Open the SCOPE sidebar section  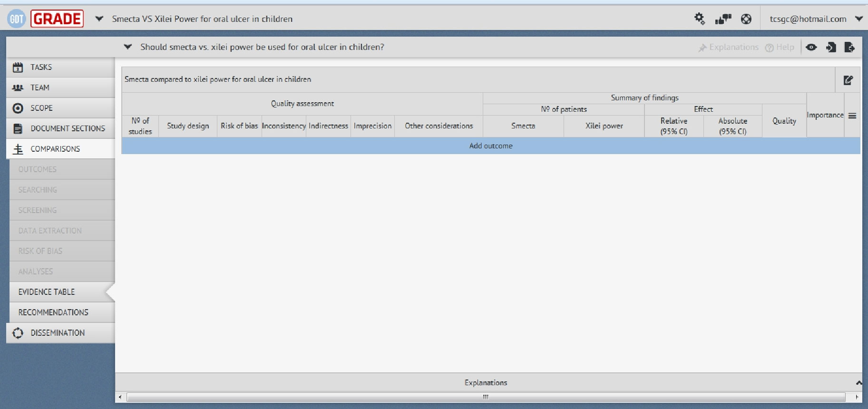[x=61, y=108]
